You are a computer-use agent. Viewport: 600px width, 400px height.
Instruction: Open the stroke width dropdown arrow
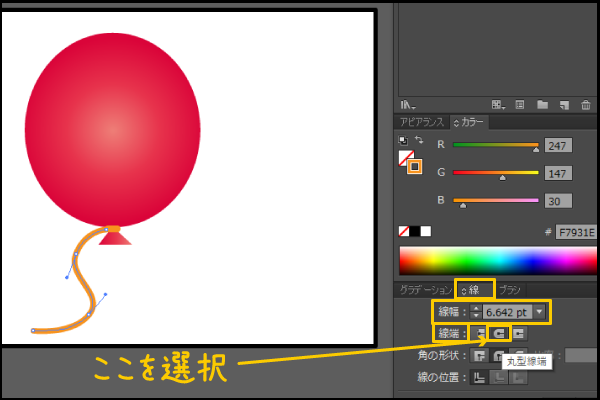pos(541,312)
